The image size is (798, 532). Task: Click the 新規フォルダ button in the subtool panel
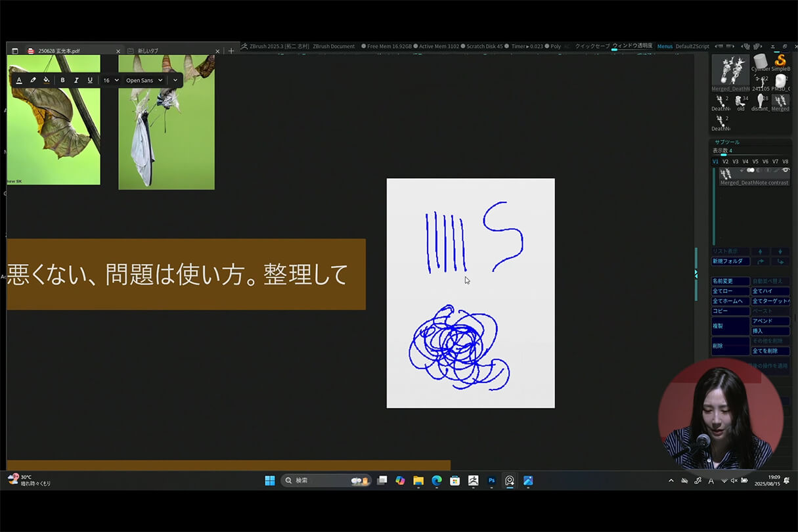click(x=730, y=261)
